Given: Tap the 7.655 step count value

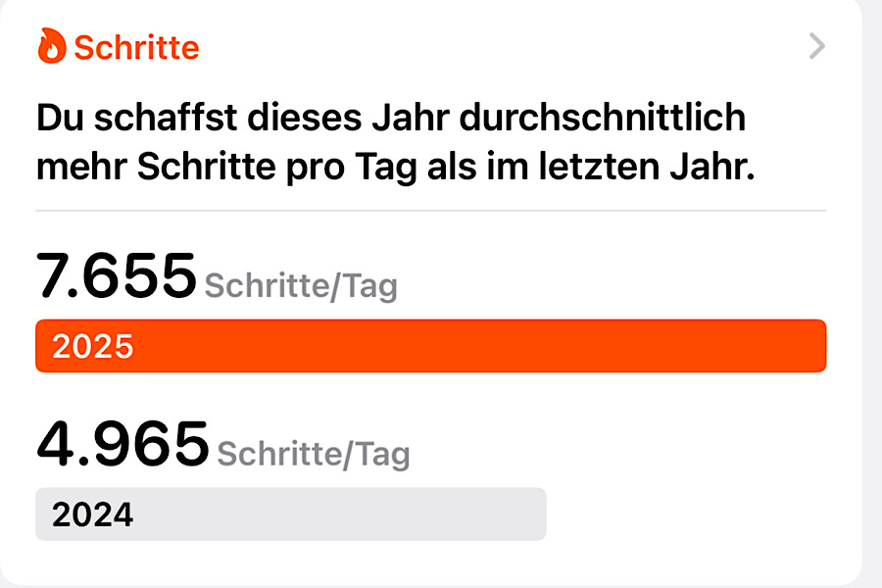Looking at the screenshot, I should pyautogui.click(x=117, y=276).
